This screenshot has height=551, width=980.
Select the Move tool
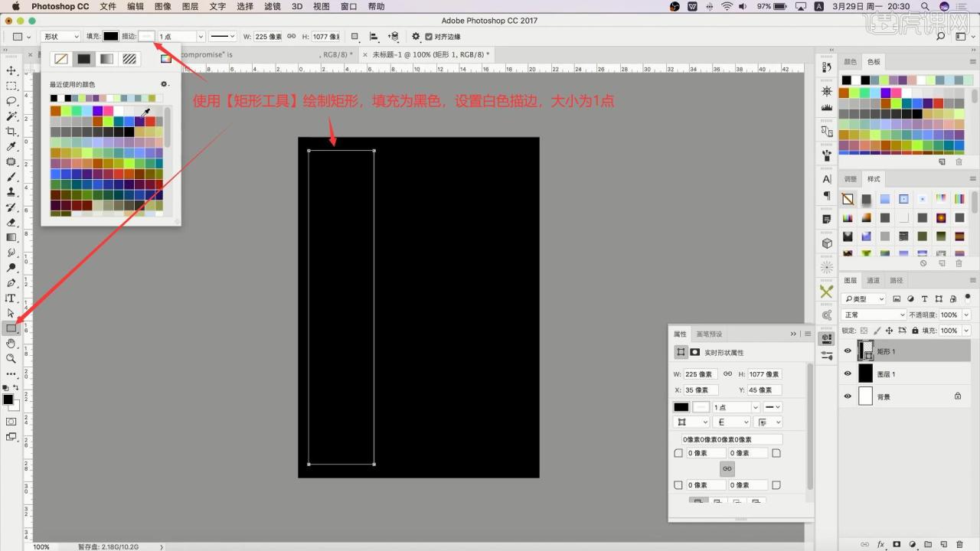click(11, 70)
